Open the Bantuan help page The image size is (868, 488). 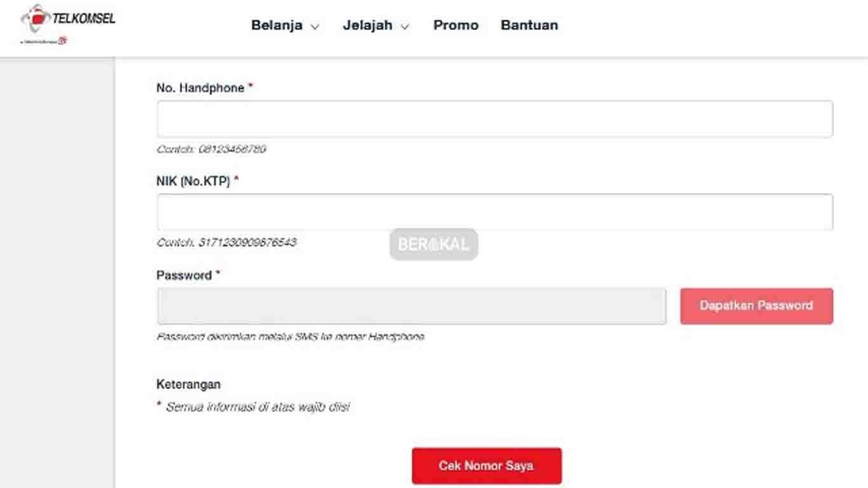pyautogui.click(x=529, y=25)
